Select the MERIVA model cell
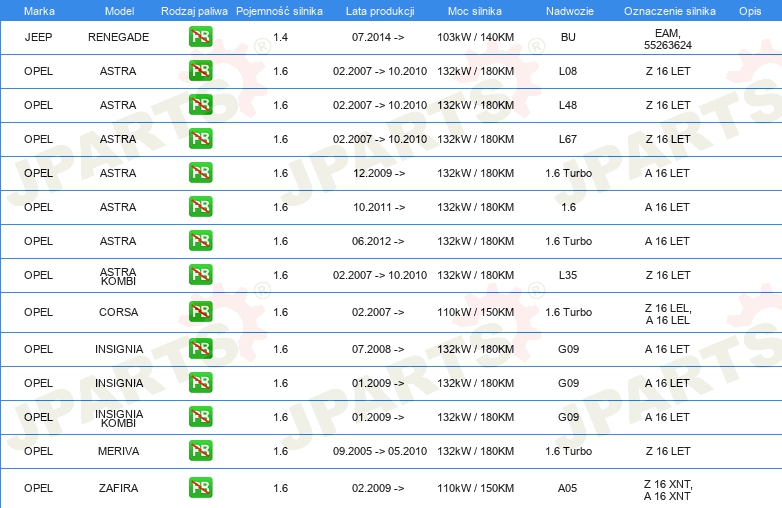This screenshot has height=508, width=782. 118,451
